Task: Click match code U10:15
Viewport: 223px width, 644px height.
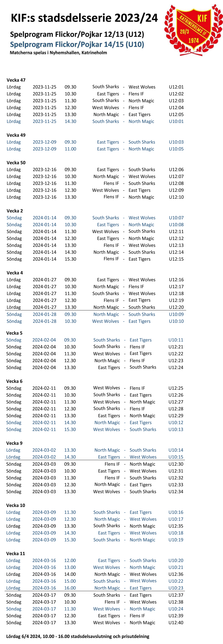Action: (x=176, y=457)
